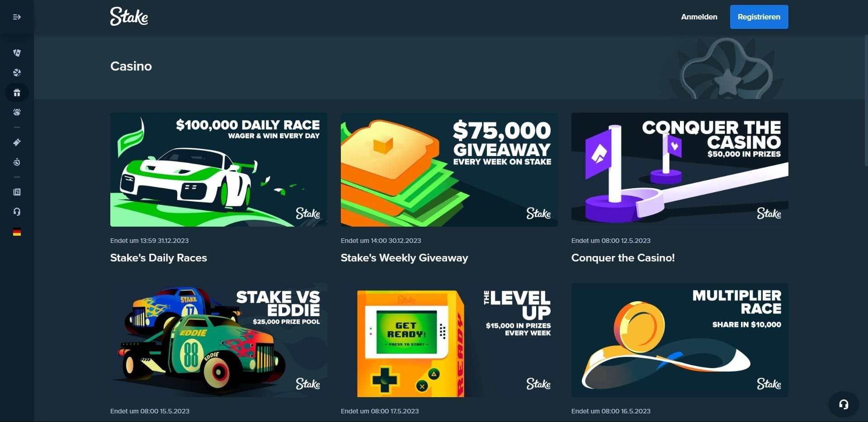
Task: Open the Stake vs Eddie banner
Action: click(x=218, y=340)
